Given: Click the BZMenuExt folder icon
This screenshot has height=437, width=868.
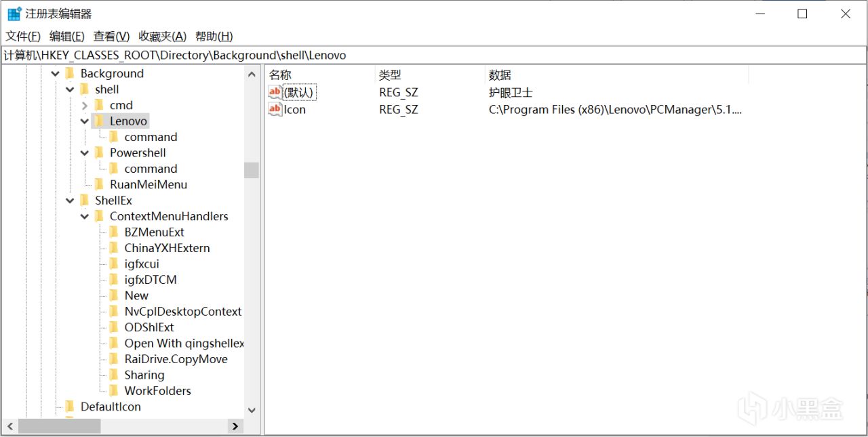Looking at the screenshot, I should [113, 232].
